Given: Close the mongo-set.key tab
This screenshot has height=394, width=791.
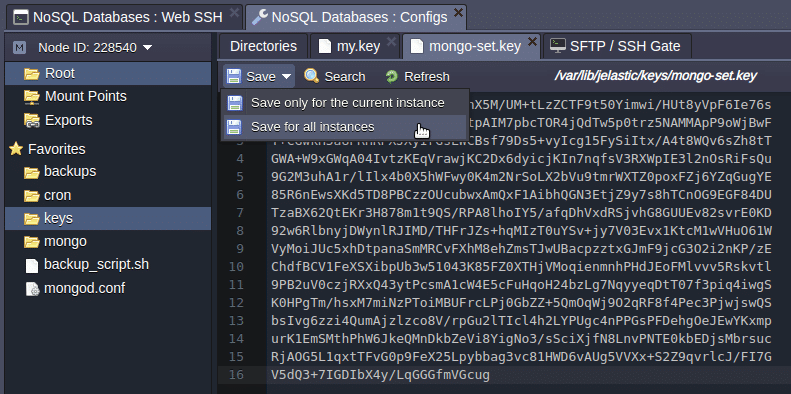Looking at the screenshot, I should (x=532, y=42).
